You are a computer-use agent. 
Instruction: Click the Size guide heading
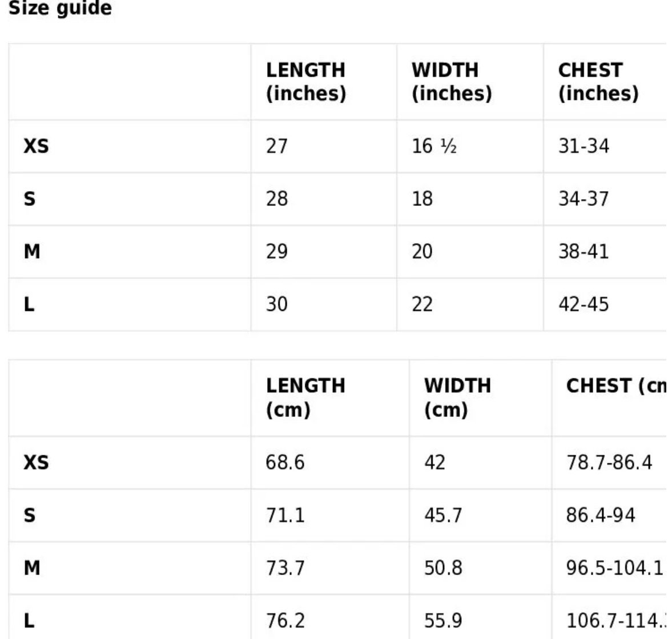(x=60, y=8)
